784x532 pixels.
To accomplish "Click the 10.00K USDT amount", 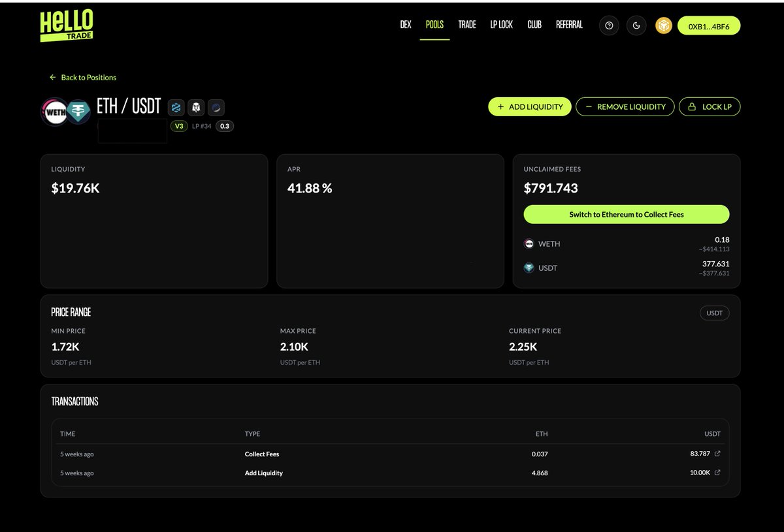I will tap(700, 473).
